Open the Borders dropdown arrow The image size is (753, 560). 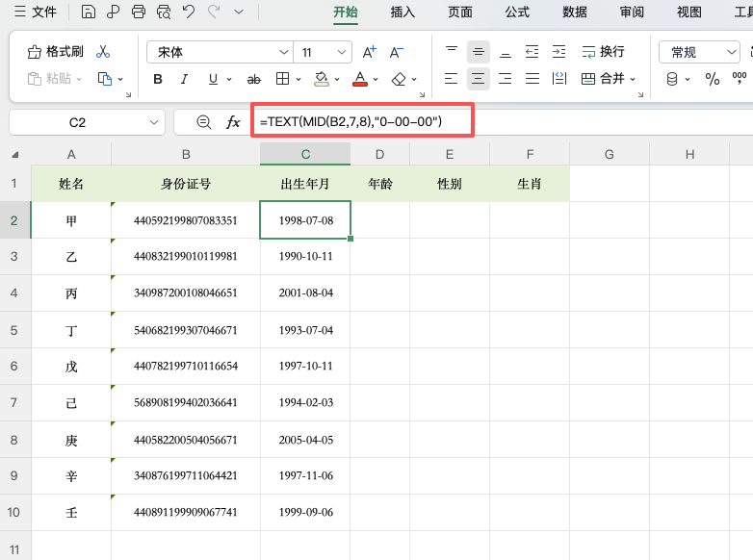click(x=299, y=79)
